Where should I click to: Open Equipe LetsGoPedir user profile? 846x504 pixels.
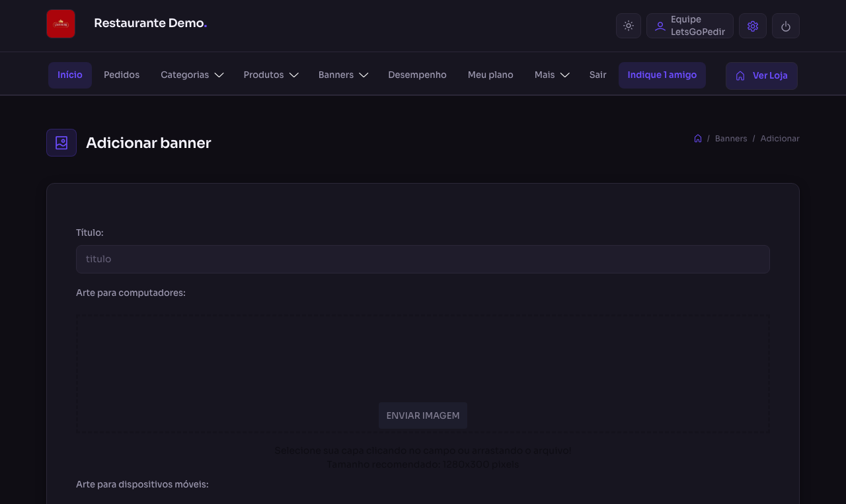click(690, 26)
